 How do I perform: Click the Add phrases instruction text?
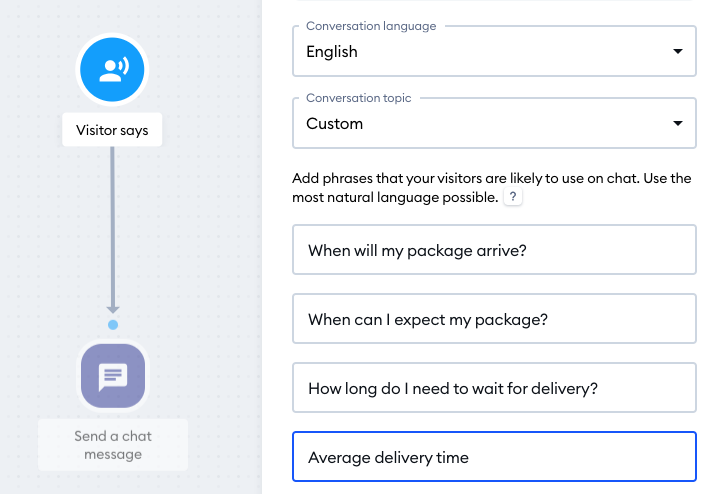pyautogui.click(x=492, y=188)
